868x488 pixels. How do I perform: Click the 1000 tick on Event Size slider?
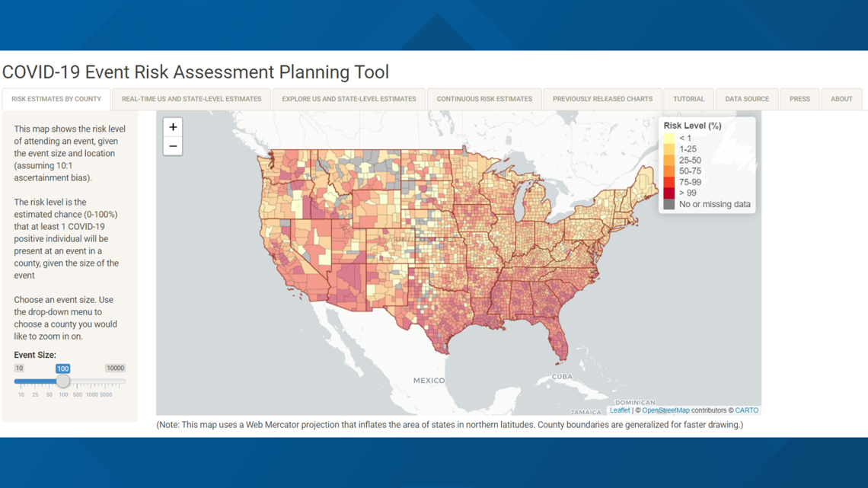tap(91, 394)
